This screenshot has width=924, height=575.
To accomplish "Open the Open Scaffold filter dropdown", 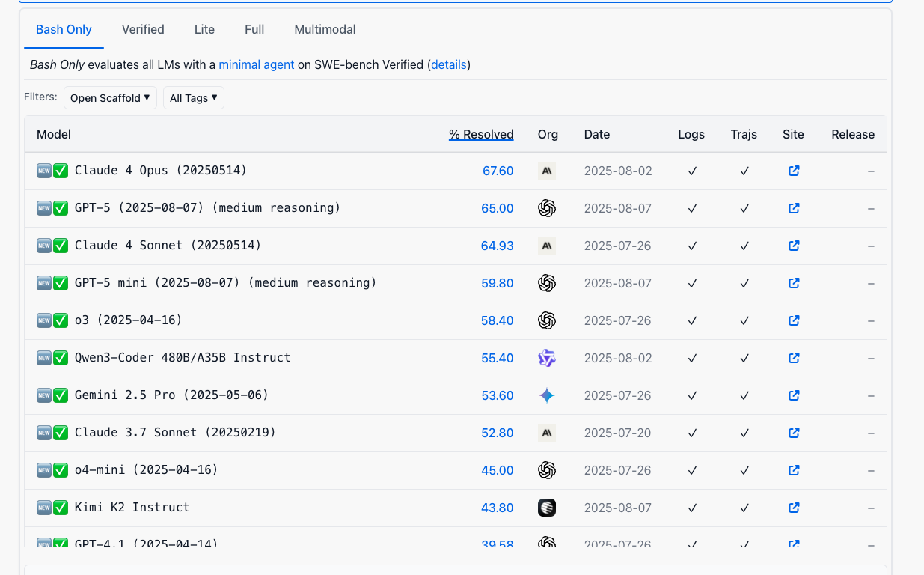I will click(110, 97).
